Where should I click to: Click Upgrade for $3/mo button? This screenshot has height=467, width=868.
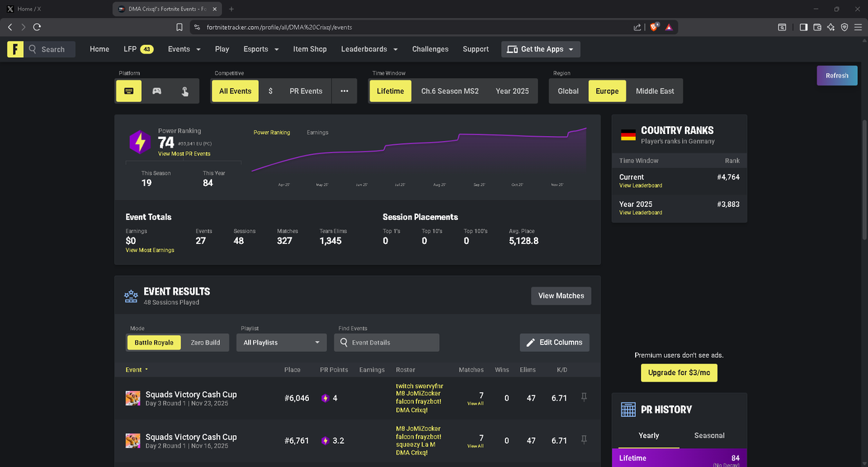pyautogui.click(x=678, y=372)
